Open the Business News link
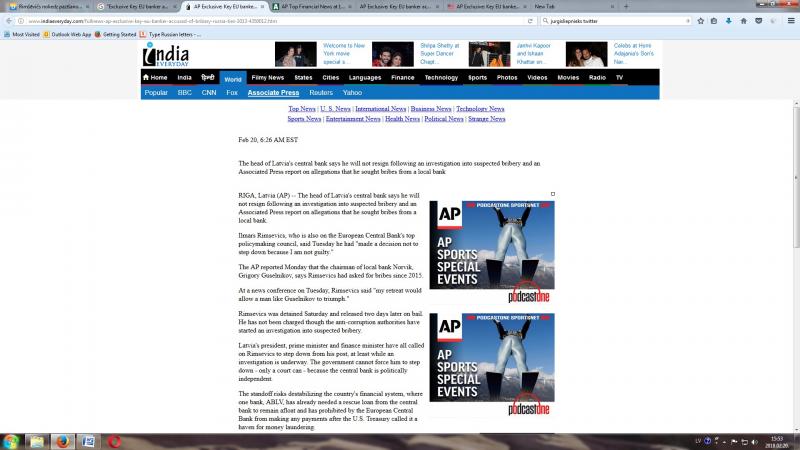 [x=430, y=108]
